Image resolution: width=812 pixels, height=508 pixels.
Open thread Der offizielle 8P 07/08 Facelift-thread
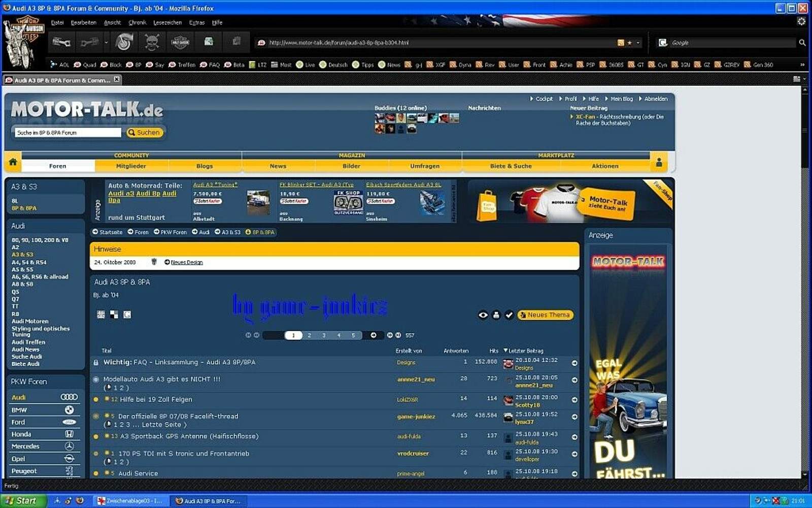point(178,416)
